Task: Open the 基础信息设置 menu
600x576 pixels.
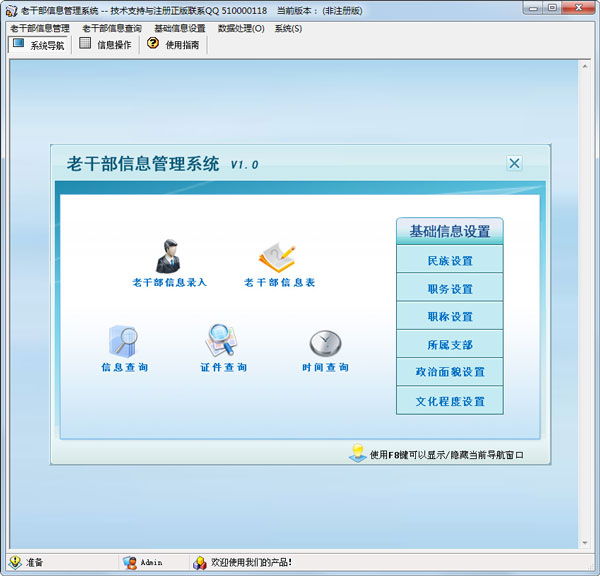Action: click(x=180, y=28)
